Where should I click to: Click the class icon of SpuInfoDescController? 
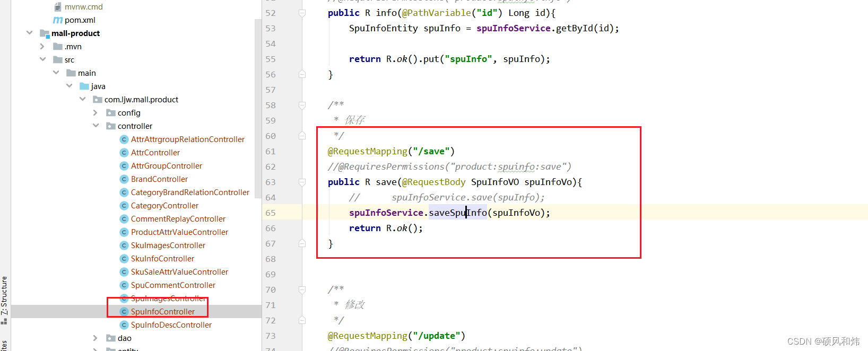[124, 324]
